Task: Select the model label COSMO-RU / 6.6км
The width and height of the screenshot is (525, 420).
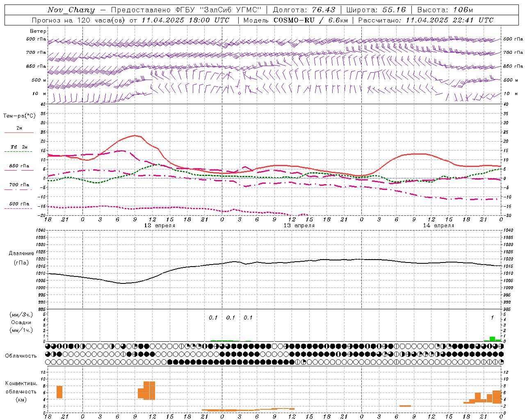Action: tap(310, 20)
